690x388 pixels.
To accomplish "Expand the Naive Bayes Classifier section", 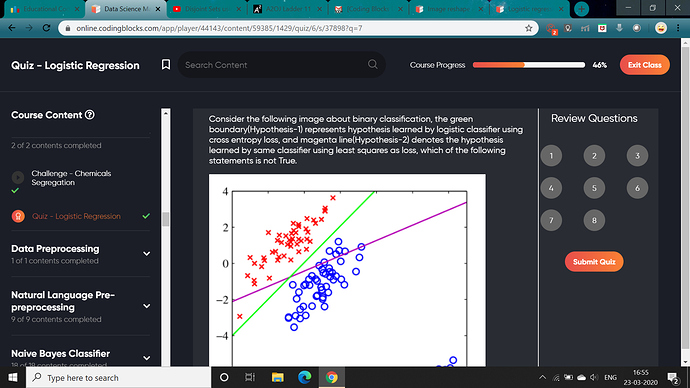I will click(x=147, y=358).
